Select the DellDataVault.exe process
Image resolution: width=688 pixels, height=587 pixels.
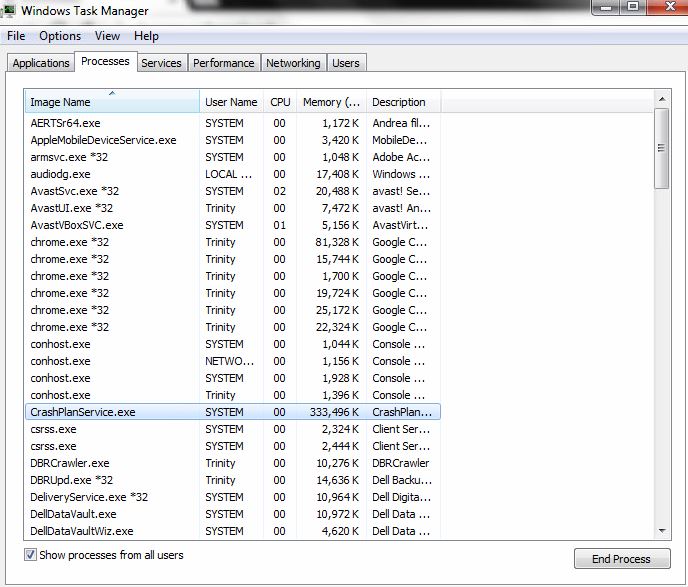coord(233,514)
